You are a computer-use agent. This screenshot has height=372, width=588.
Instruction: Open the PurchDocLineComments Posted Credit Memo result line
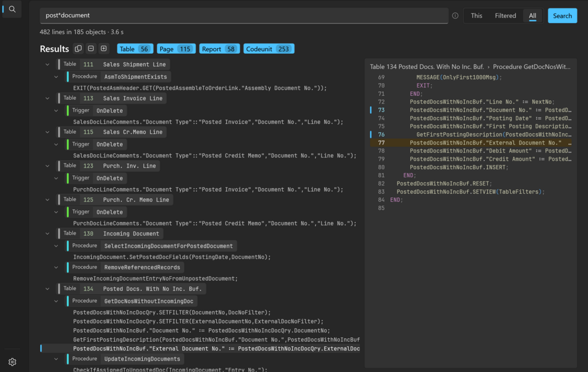click(x=215, y=223)
